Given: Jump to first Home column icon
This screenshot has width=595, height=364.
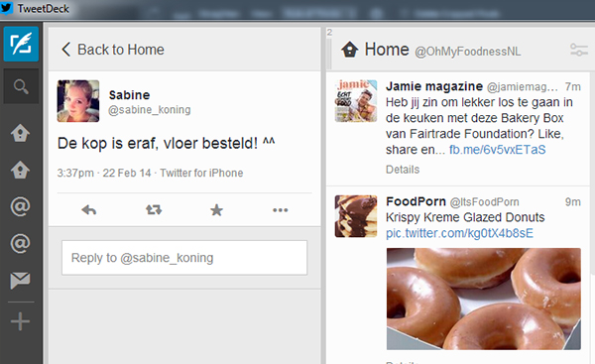Looking at the screenshot, I should pyautogui.click(x=20, y=133).
